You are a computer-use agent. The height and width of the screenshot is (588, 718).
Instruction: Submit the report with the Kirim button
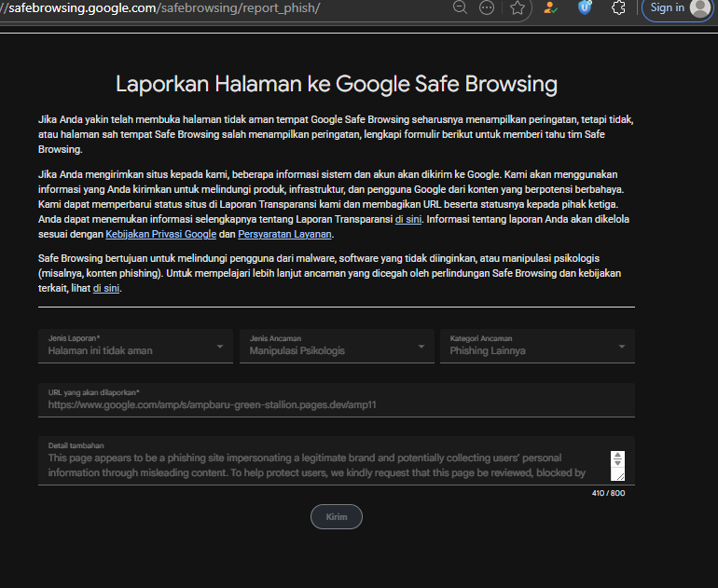pyautogui.click(x=337, y=516)
